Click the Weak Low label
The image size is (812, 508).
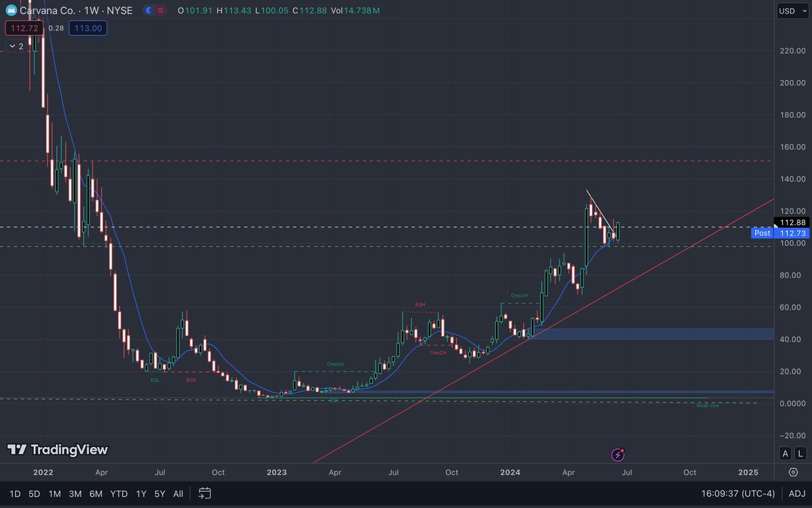tap(708, 405)
